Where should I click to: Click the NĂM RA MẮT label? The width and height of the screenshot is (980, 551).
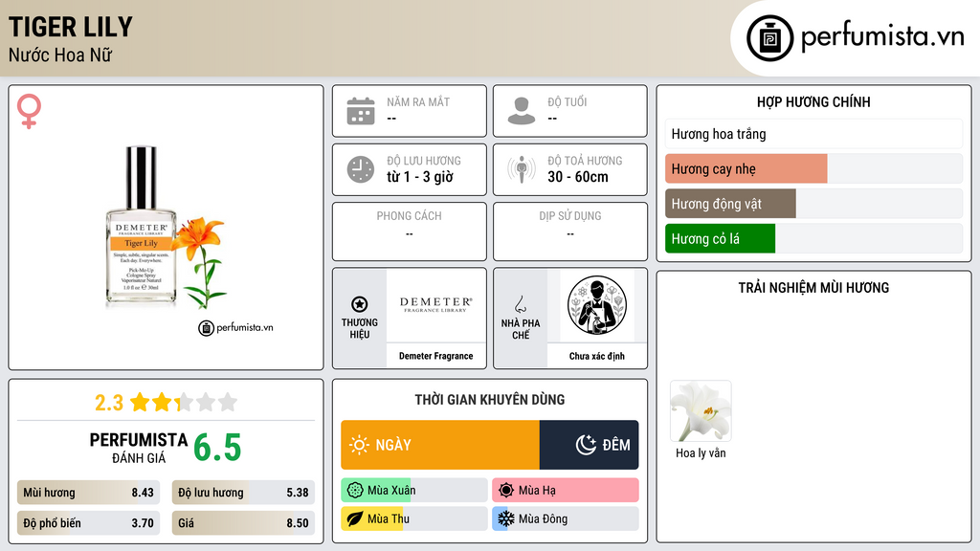(418, 101)
